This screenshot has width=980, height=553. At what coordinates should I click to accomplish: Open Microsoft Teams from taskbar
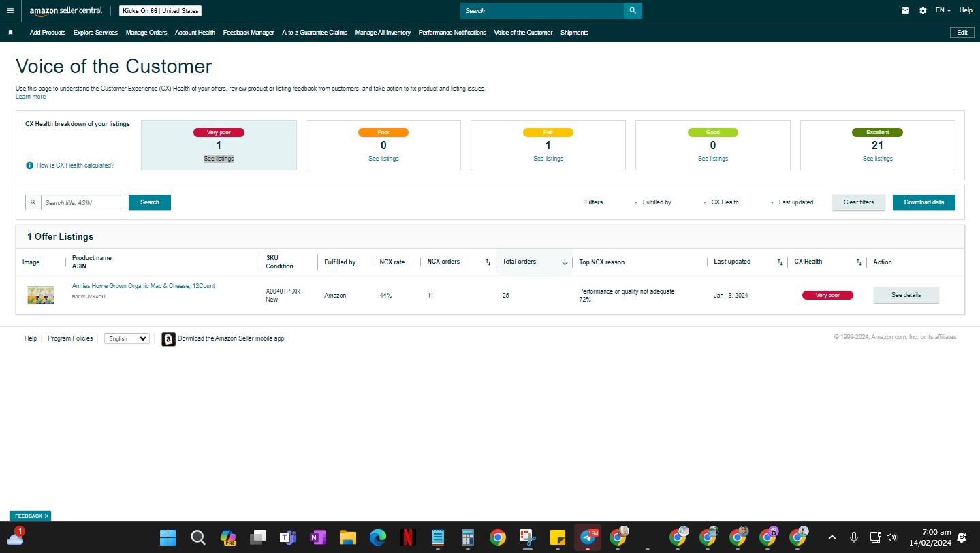[287, 538]
